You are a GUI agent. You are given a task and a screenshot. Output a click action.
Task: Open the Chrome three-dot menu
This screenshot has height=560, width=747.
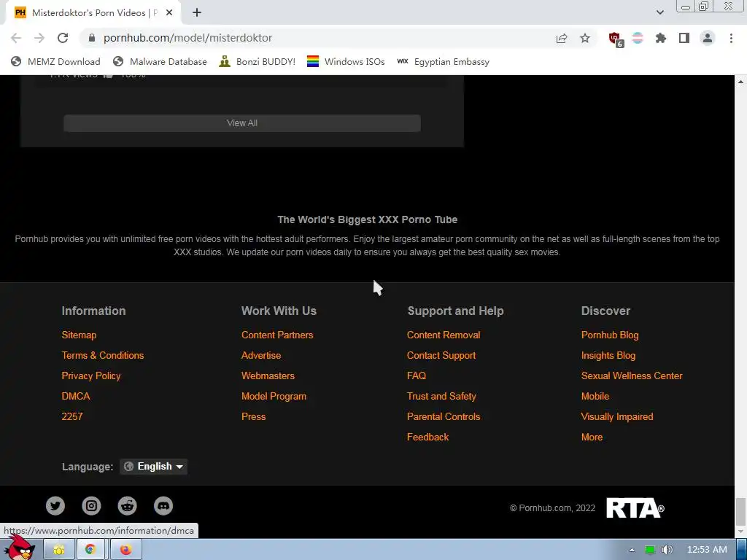click(x=731, y=38)
